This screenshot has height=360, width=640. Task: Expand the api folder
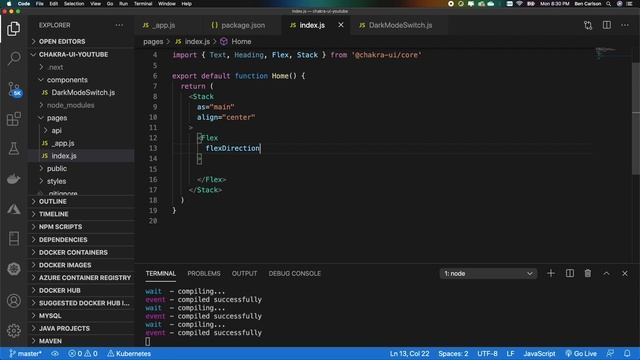pos(56,130)
